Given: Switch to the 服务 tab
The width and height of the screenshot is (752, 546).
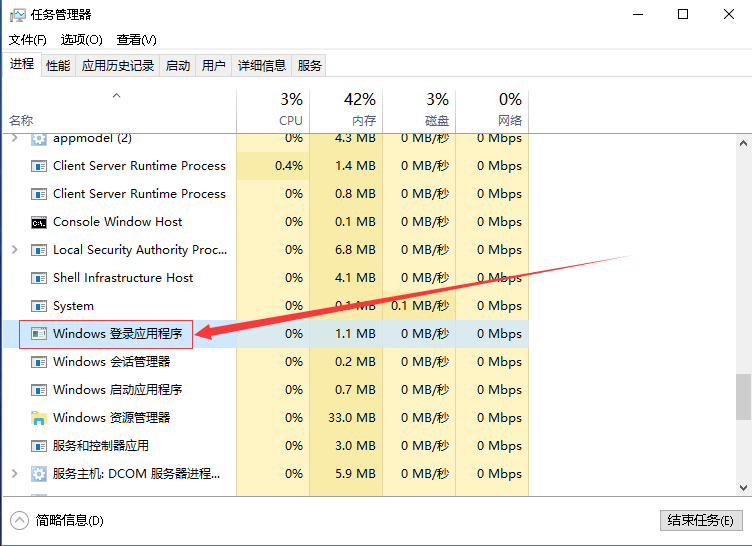Looking at the screenshot, I should (309, 65).
